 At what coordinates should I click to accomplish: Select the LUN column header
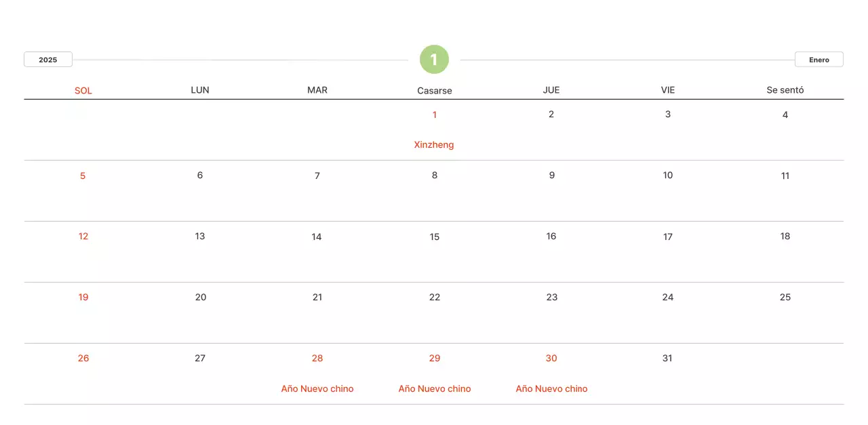click(200, 90)
